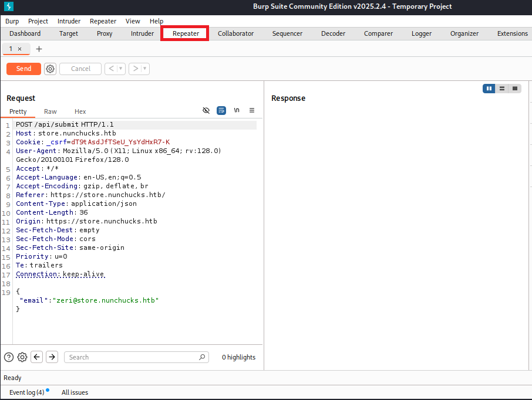
Task: Click the Burp Suite logo icon
Action: pyautogui.click(x=8, y=6)
